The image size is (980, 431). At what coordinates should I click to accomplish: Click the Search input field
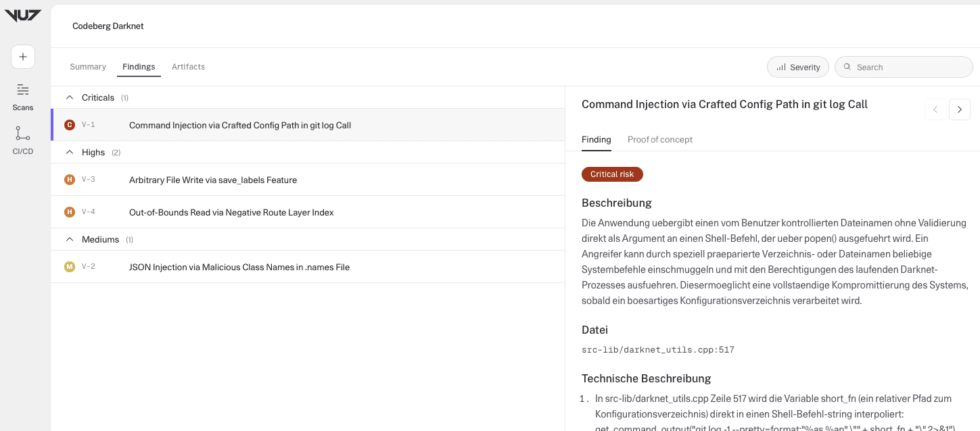click(904, 67)
